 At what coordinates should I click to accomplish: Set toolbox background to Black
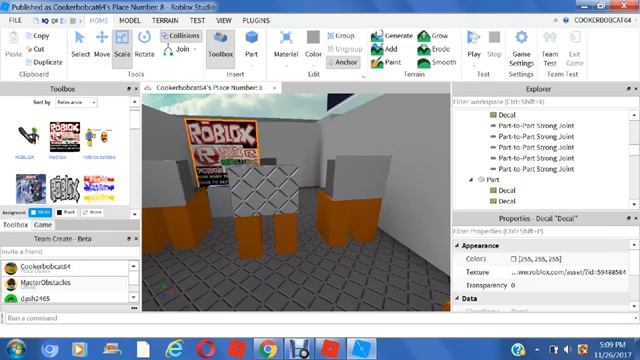pyautogui.click(x=66, y=212)
